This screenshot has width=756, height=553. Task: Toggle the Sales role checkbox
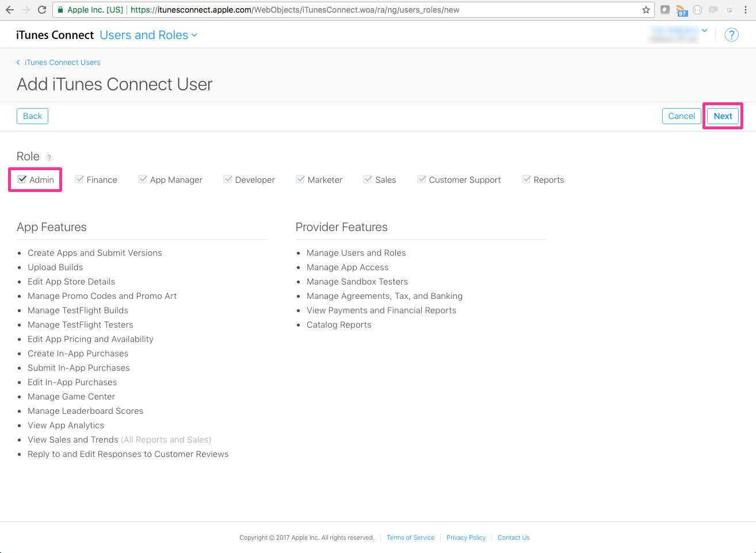368,179
